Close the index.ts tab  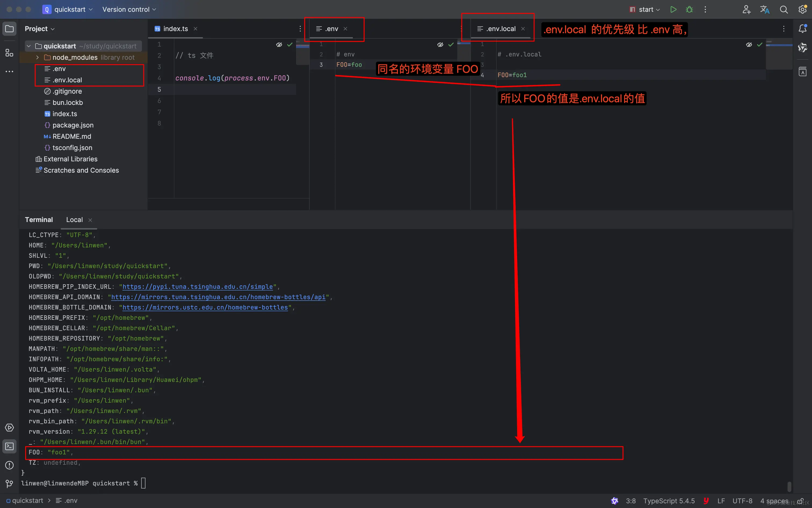[x=195, y=29]
